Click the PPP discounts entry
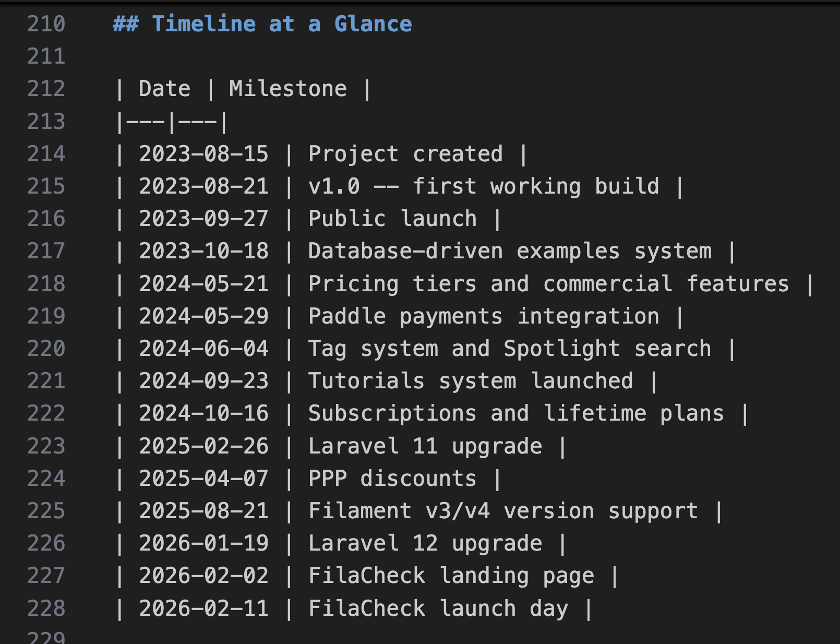Viewport: 840px width, 644px height. [392, 479]
